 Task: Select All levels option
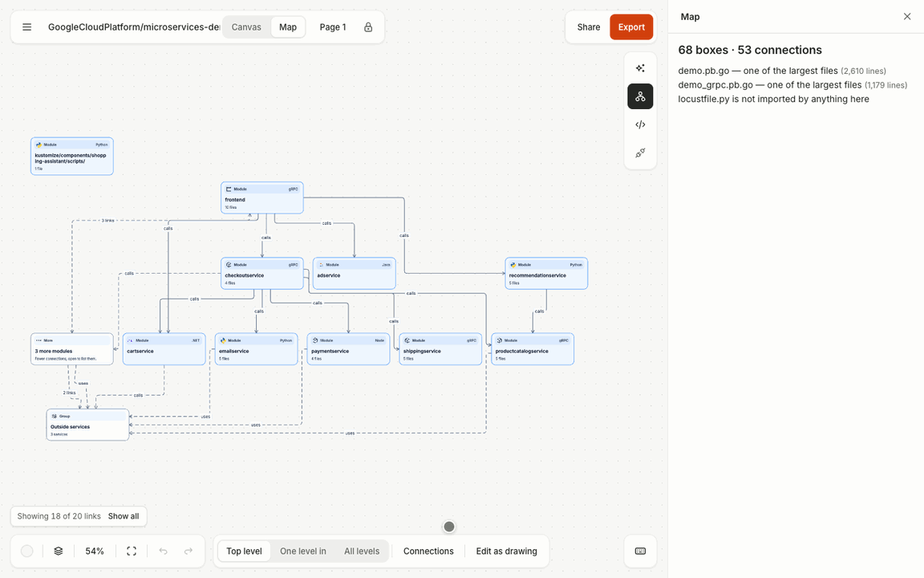tap(362, 551)
